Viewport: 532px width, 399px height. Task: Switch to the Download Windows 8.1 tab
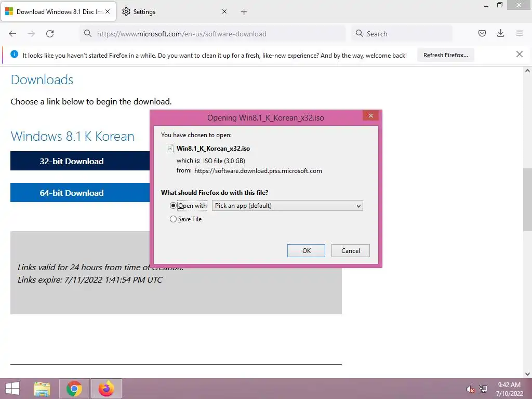pyautogui.click(x=59, y=11)
